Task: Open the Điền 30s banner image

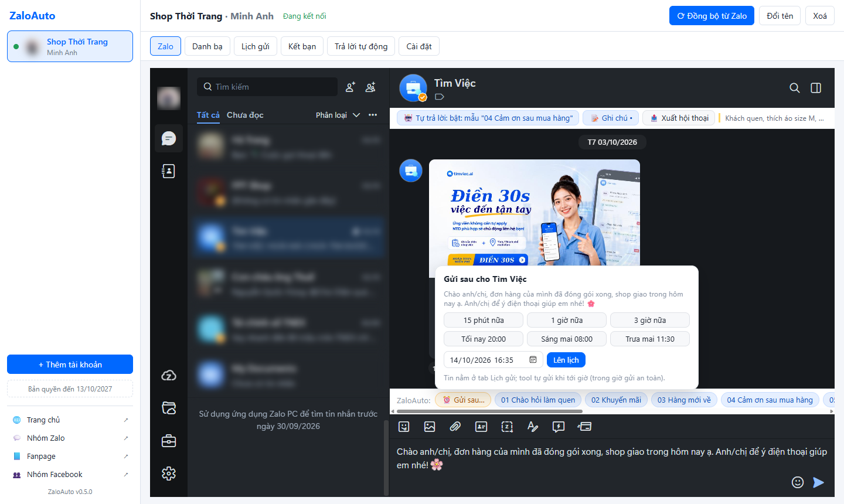Action: (535, 213)
